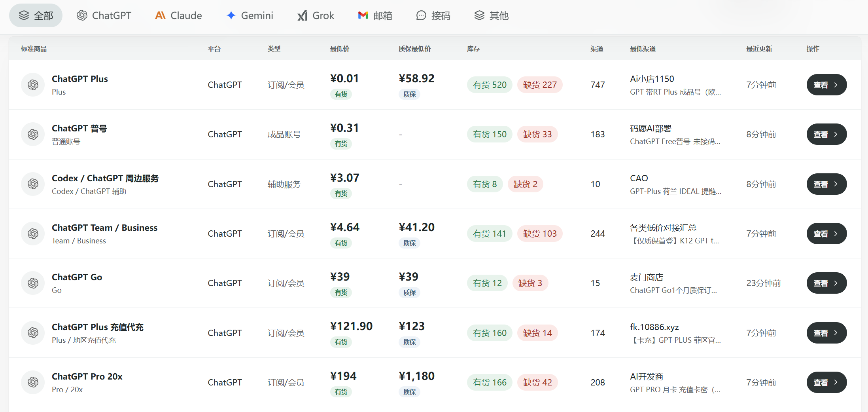Click the AI开发商 channel name

(x=647, y=376)
